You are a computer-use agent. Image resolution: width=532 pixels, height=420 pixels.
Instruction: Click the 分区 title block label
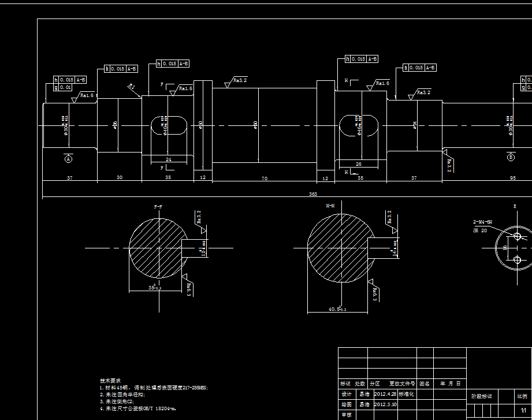tap(375, 384)
